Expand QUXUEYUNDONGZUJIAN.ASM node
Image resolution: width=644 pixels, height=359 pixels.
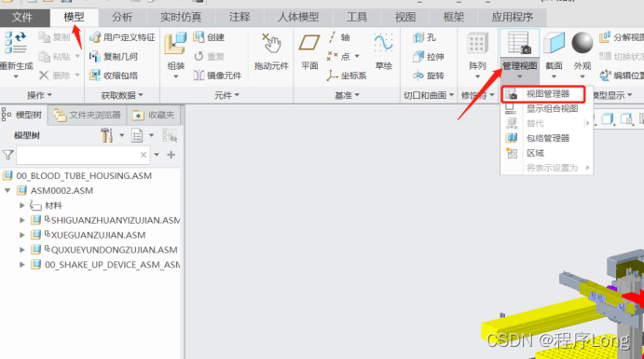coord(22,250)
